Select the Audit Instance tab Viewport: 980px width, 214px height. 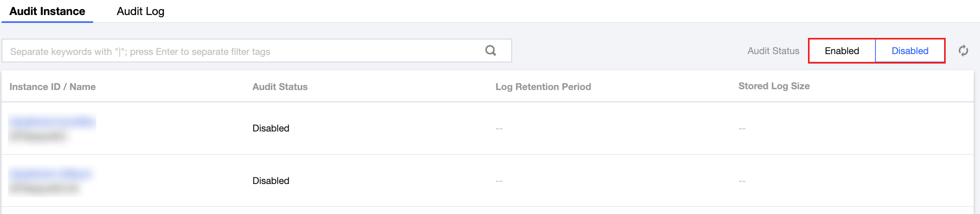coord(47,11)
